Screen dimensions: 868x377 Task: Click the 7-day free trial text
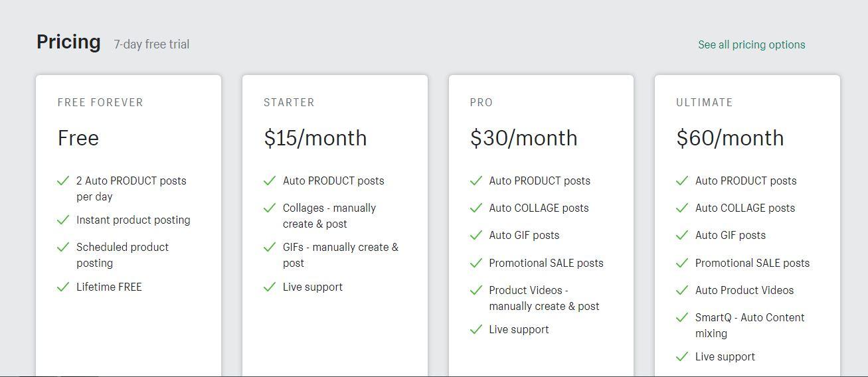click(151, 44)
